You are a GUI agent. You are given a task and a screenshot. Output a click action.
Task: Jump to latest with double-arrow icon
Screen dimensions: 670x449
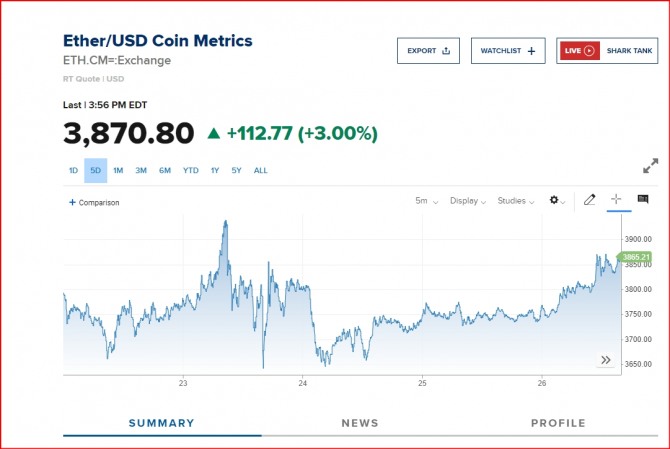click(606, 360)
